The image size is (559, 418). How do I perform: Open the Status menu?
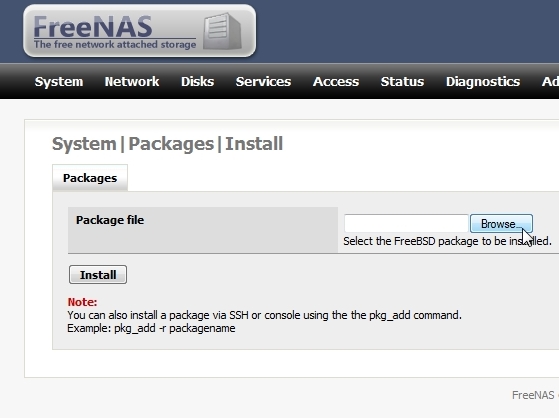tap(402, 82)
